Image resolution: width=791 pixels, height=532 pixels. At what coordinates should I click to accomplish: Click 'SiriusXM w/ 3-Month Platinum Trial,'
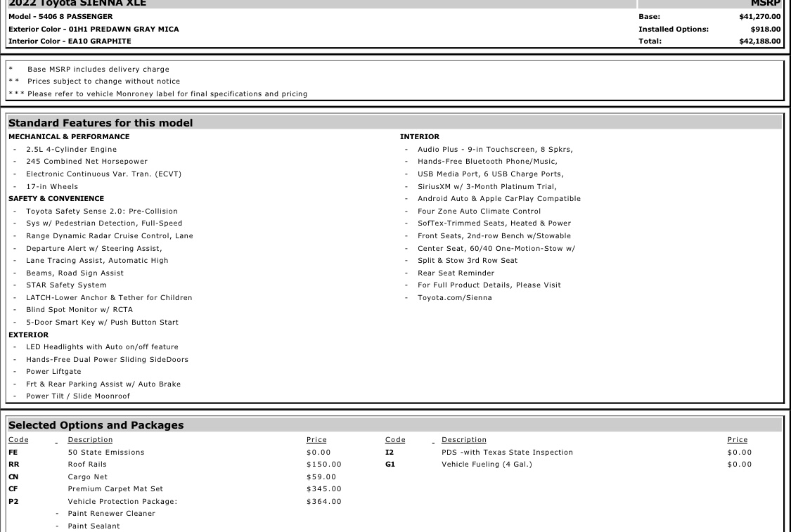tap(487, 186)
